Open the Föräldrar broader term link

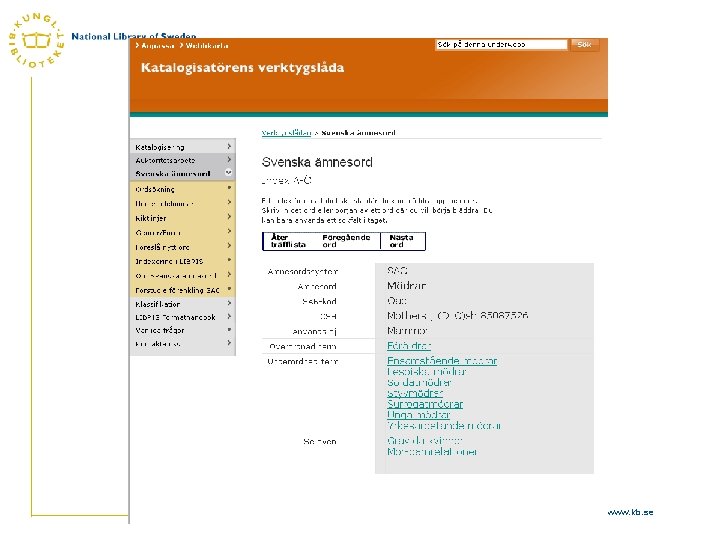click(x=409, y=346)
